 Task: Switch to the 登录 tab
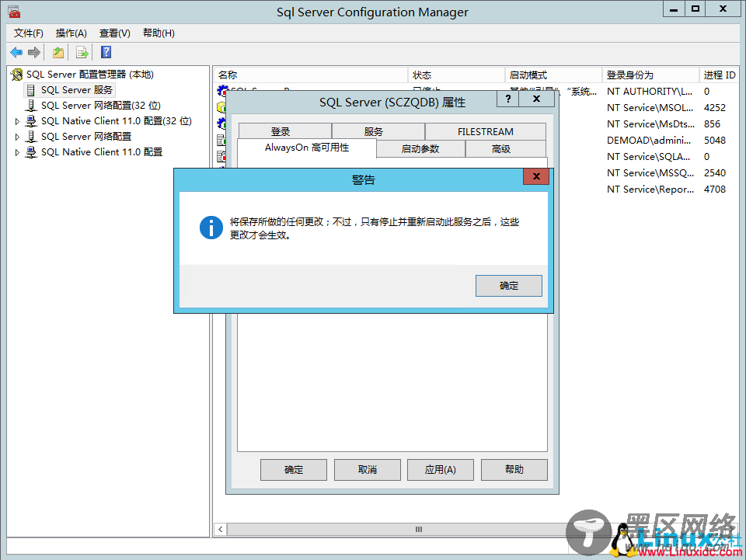coord(285,132)
